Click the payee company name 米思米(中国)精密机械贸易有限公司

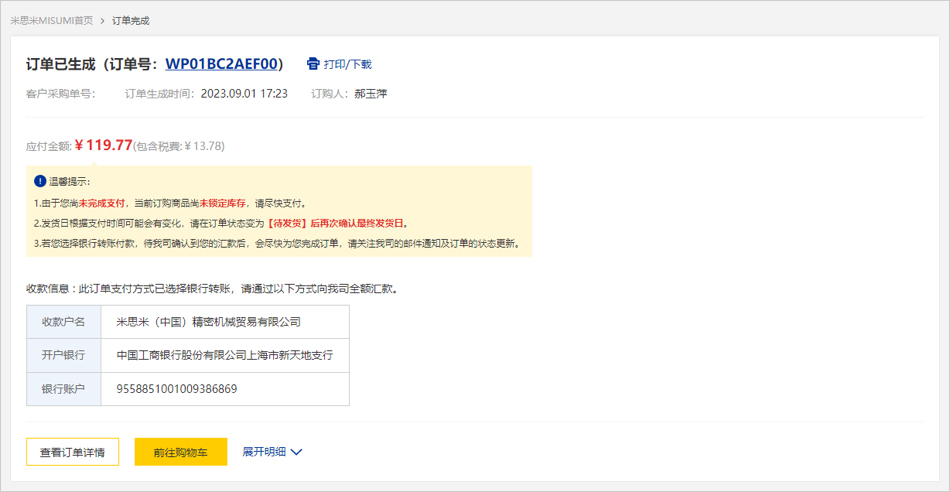(208, 322)
